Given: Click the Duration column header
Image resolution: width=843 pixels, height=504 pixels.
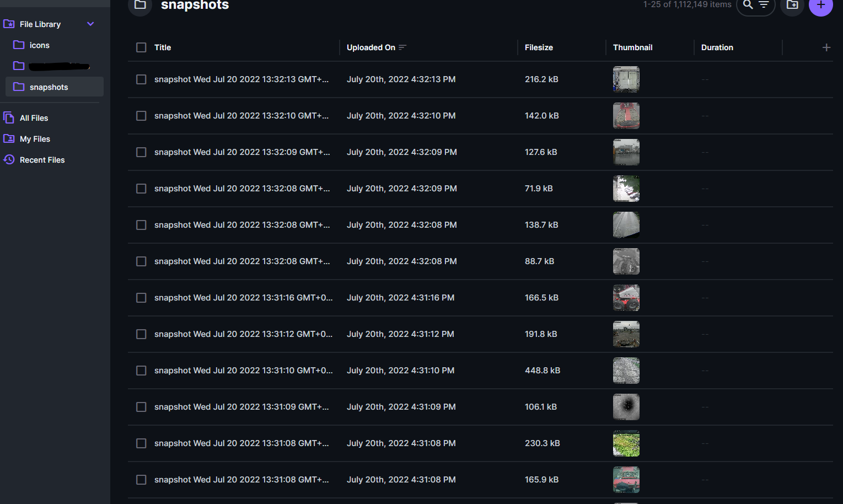Looking at the screenshot, I should point(717,47).
